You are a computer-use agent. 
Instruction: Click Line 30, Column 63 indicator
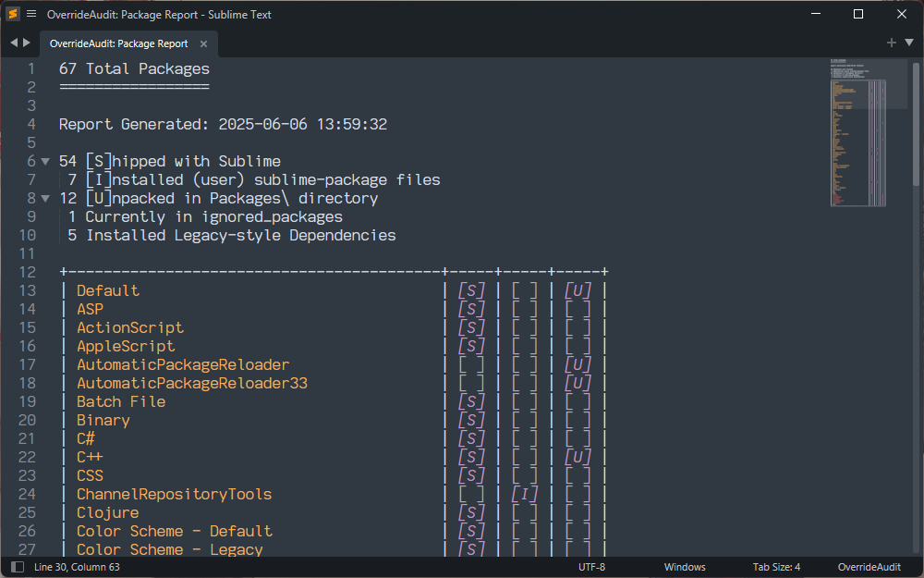77,567
